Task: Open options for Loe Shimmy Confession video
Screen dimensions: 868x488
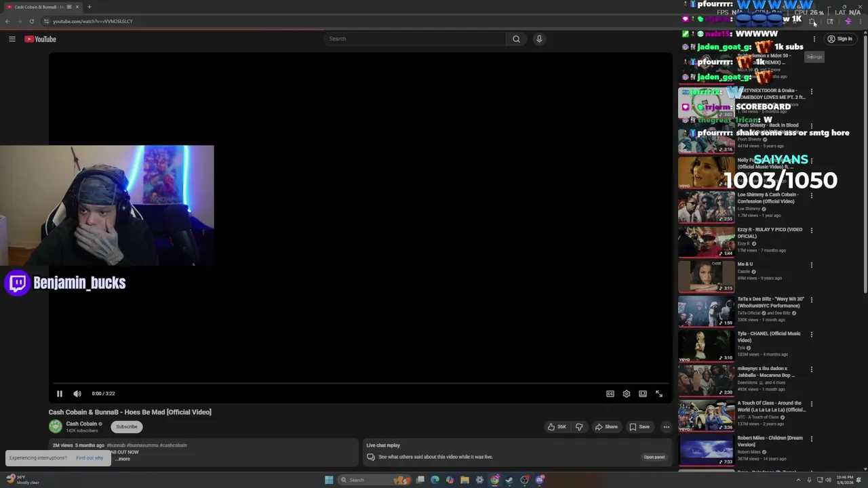Action: 811,196
